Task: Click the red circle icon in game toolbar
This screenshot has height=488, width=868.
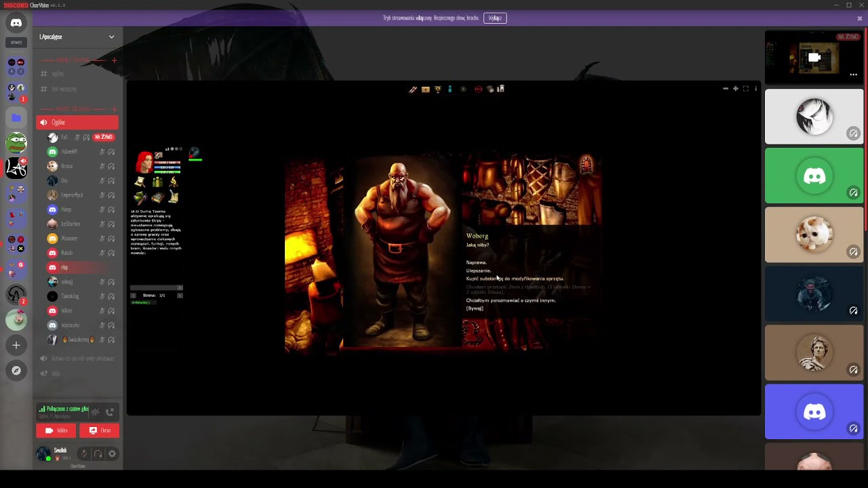Action: pos(478,89)
